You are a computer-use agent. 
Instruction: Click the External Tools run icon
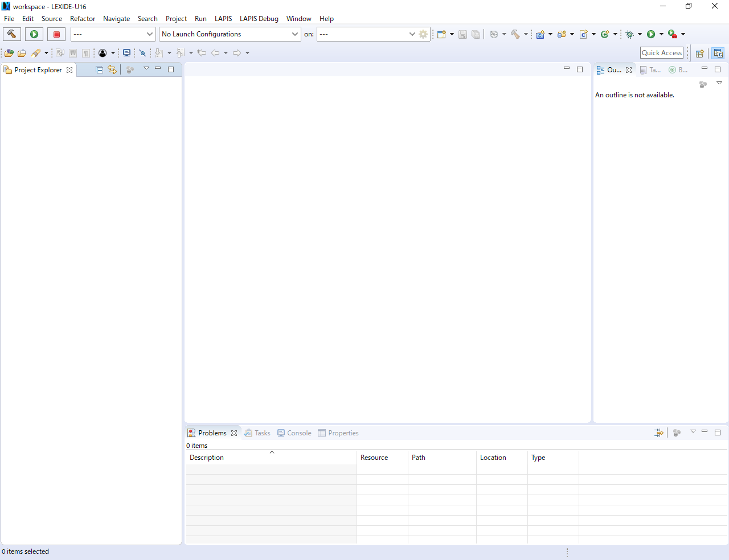pos(673,34)
